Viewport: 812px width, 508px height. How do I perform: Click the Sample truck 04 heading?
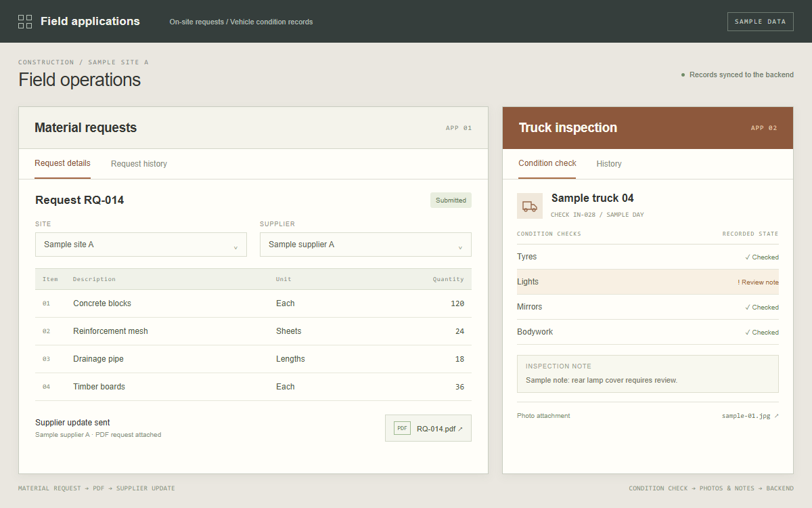592,198
